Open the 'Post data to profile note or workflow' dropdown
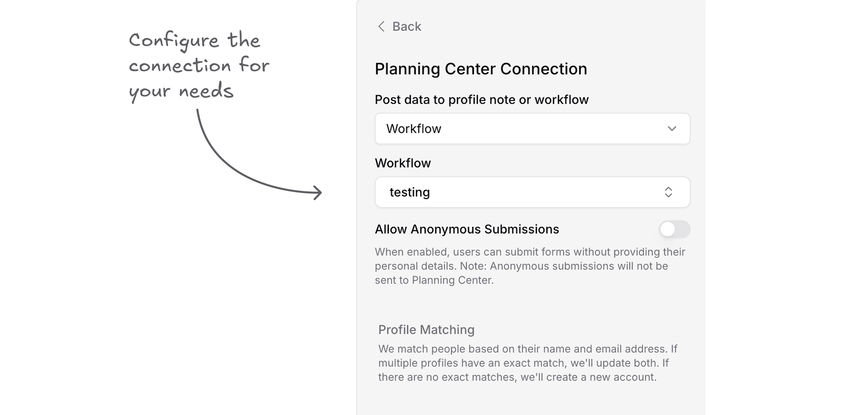 click(x=532, y=129)
